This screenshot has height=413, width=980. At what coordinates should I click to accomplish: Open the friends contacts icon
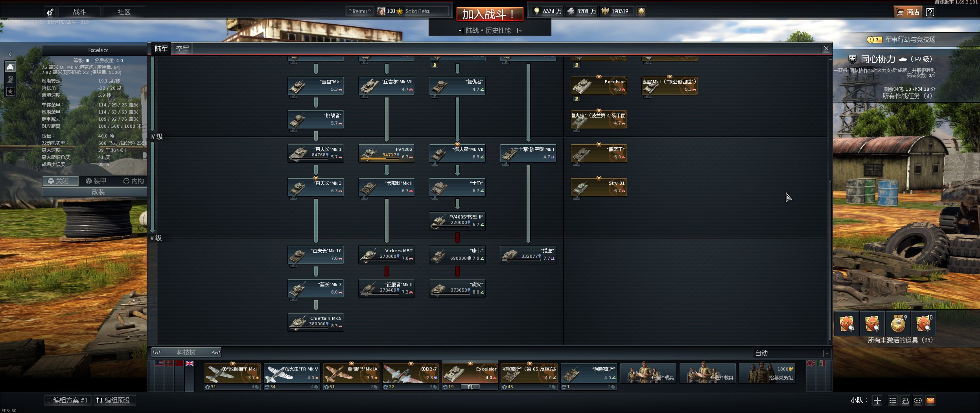(905, 400)
